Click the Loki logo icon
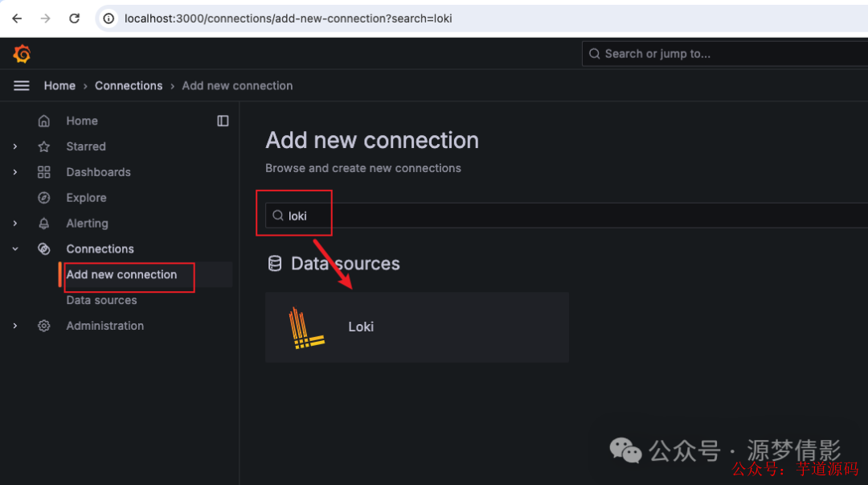Image resolution: width=868 pixels, height=485 pixels. [x=306, y=327]
